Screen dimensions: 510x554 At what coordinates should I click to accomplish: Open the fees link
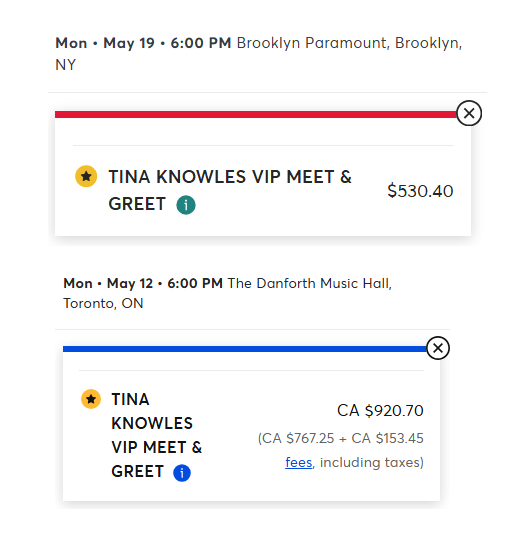pos(299,462)
